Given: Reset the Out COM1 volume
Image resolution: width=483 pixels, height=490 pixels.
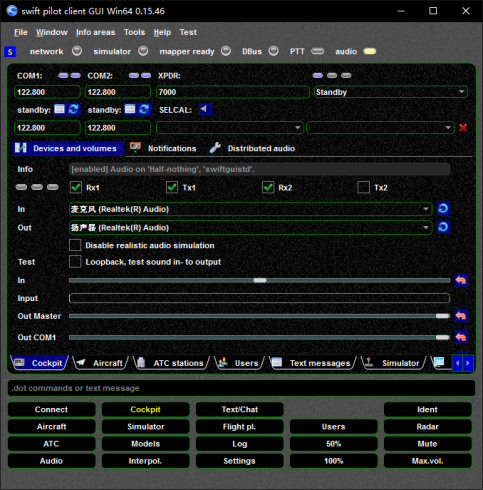Looking at the screenshot, I should pyautogui.click(x=461, y=337).
